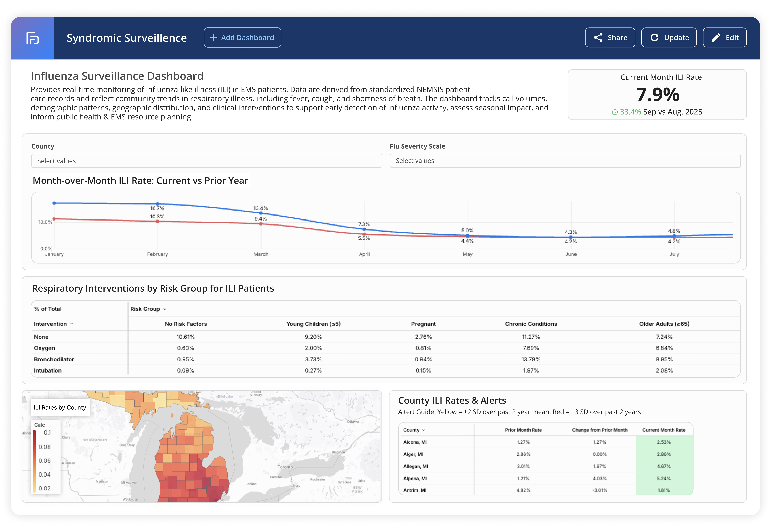
Task: Expand the Risk Group column sort chevron
Action: pyautogui.click(x=165, y=309)
